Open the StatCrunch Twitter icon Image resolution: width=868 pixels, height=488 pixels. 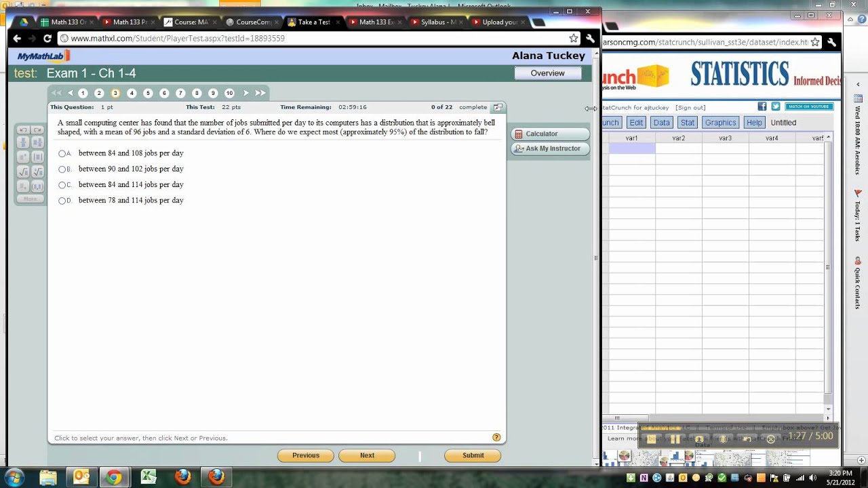point(776,106)
